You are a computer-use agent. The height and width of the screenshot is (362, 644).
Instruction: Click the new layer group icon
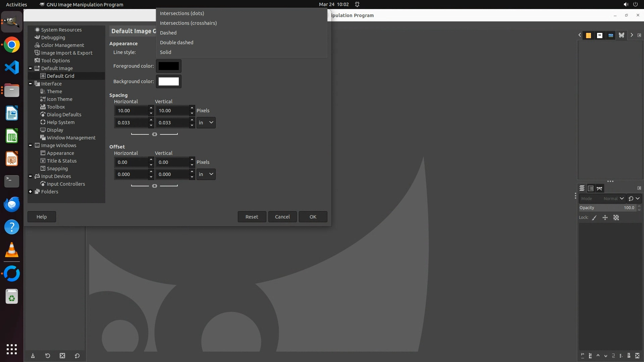[590, 356]
